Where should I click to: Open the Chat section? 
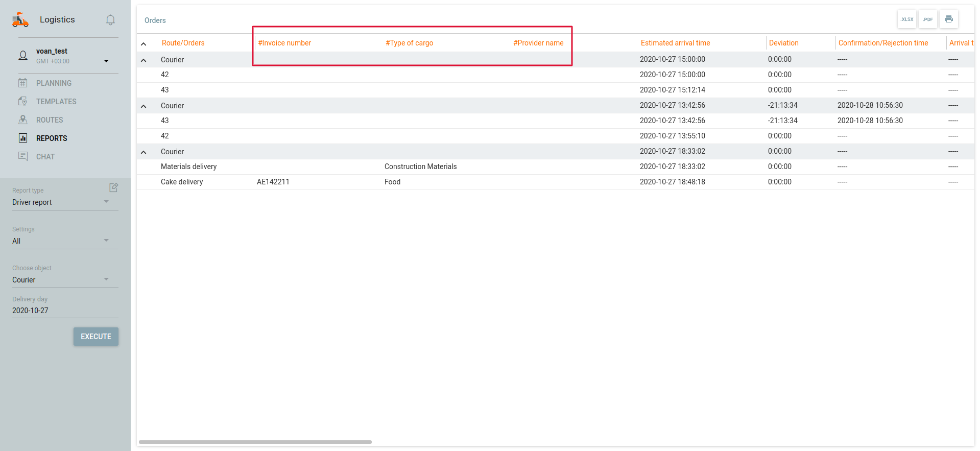[45, 157]
